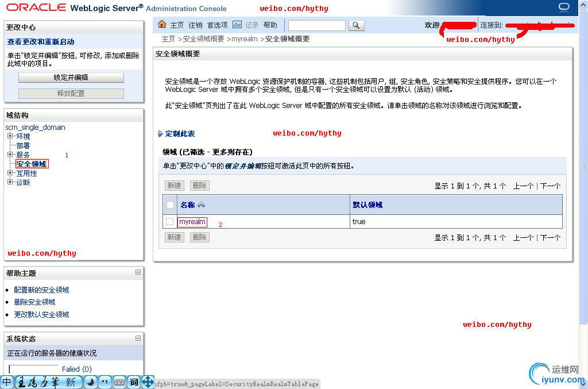
Task: Expand the 环境 tree node
Action: coord(10,136)
